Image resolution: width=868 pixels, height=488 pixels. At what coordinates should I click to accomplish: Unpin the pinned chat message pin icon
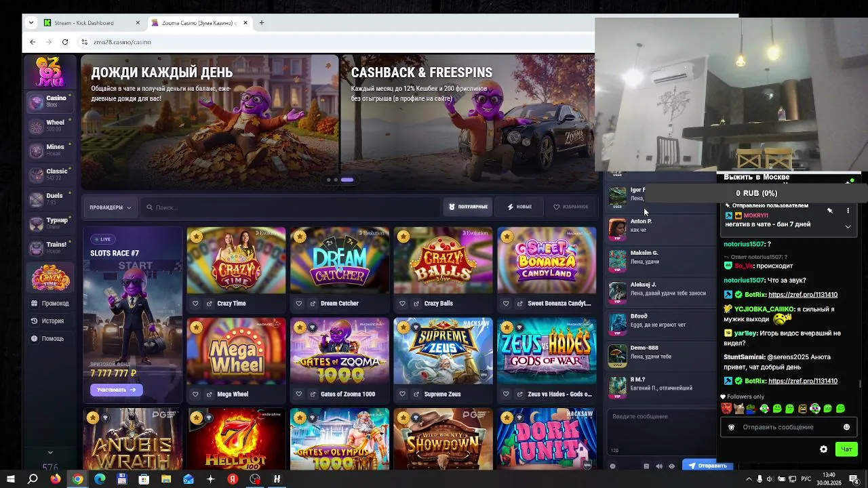pos(830,211)
